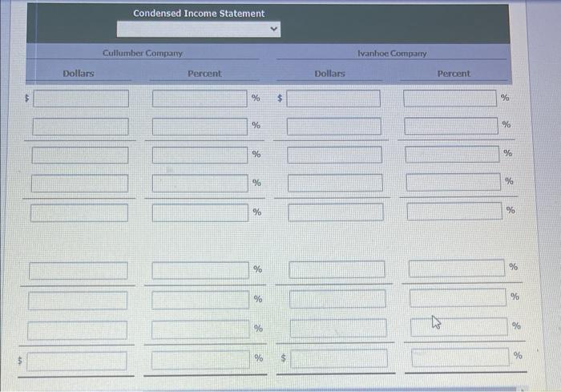Click first-row Cullumber Dollars field with $ sign

pyautogui.click(x=81, y=99)
